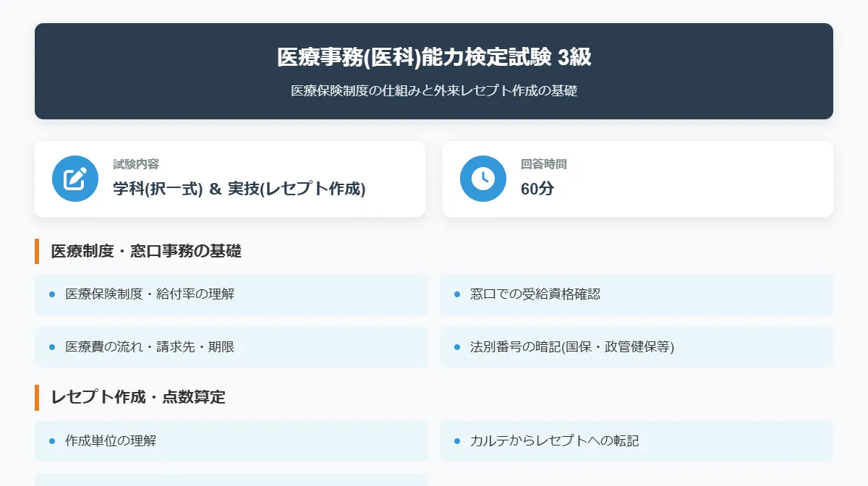Click the 回答時間 label
868x486 pixels.
544,164
